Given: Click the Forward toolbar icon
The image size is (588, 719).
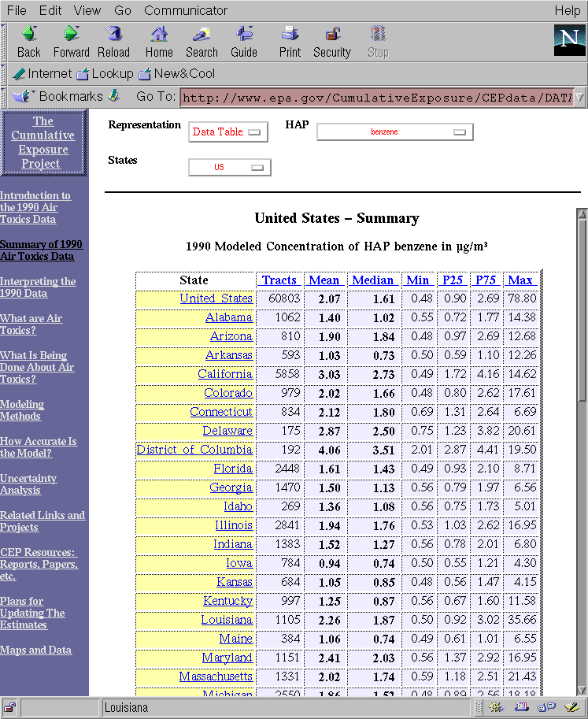Looking at the screenshot, I should coord(71,35).
